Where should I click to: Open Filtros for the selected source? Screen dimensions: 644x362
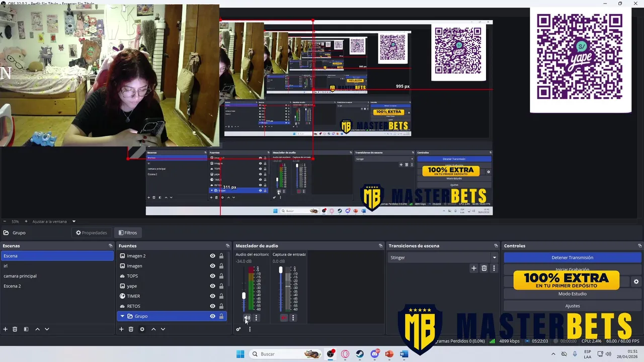click(128, 233)
